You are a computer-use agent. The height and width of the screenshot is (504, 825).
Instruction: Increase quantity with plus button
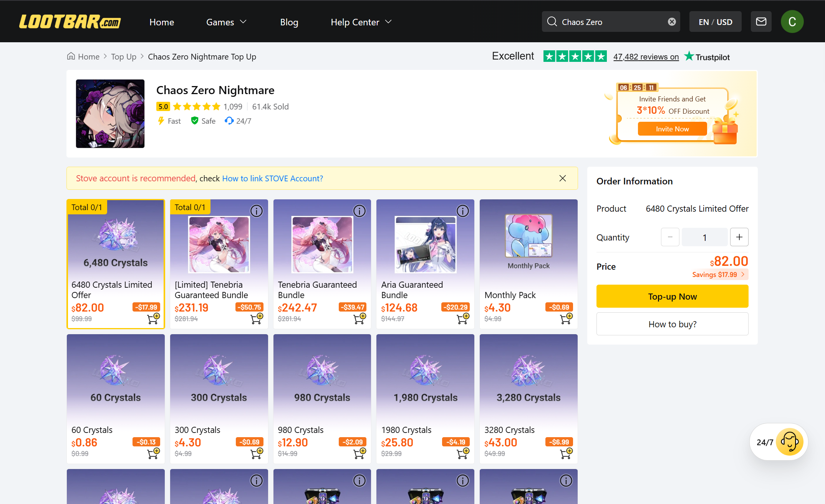point(739,237)
